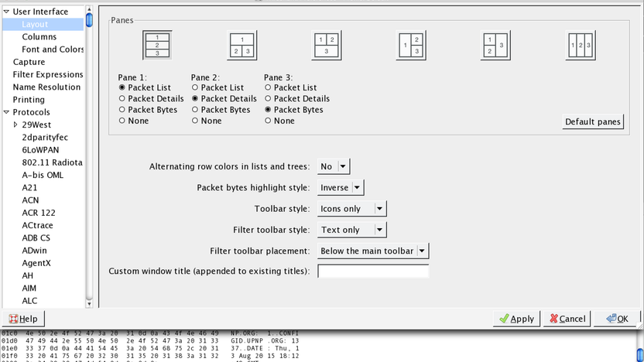Select the A-bis OML protocol
The height and width of the screenshot is (362, 644).
pyautogui.click(x=43, y=175)
